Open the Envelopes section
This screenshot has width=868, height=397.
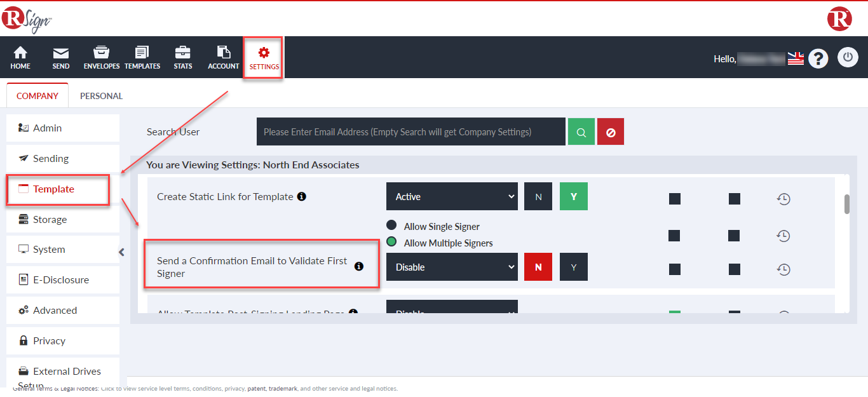102,57
